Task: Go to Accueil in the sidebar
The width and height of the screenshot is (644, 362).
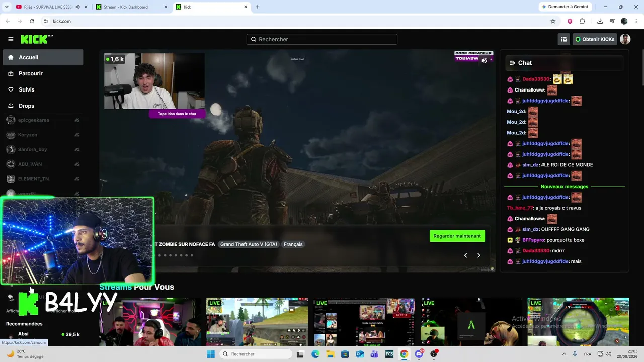Action: click(43, 57)
